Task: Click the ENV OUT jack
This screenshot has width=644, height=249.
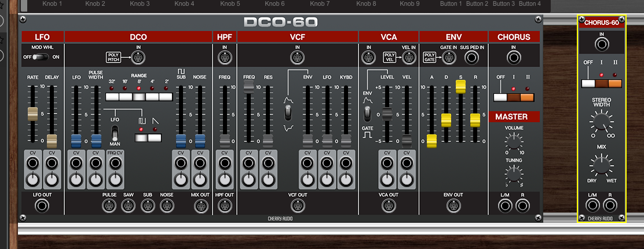Action: click(x=453, y=205)
